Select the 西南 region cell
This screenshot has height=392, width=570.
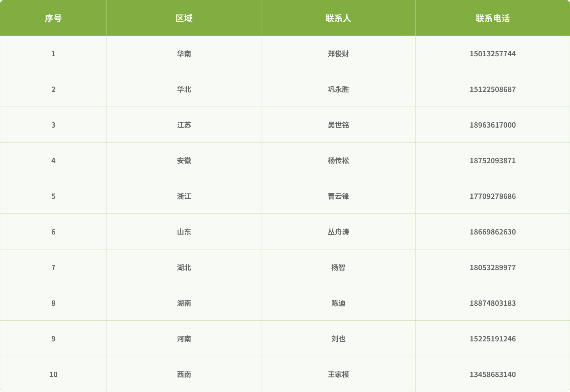pyautogui.click(x=184, y=375)
